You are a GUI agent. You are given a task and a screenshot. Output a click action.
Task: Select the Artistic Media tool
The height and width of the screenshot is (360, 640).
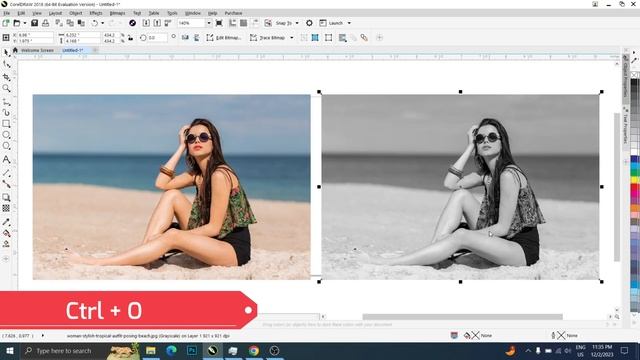click(x=6, y=113)
